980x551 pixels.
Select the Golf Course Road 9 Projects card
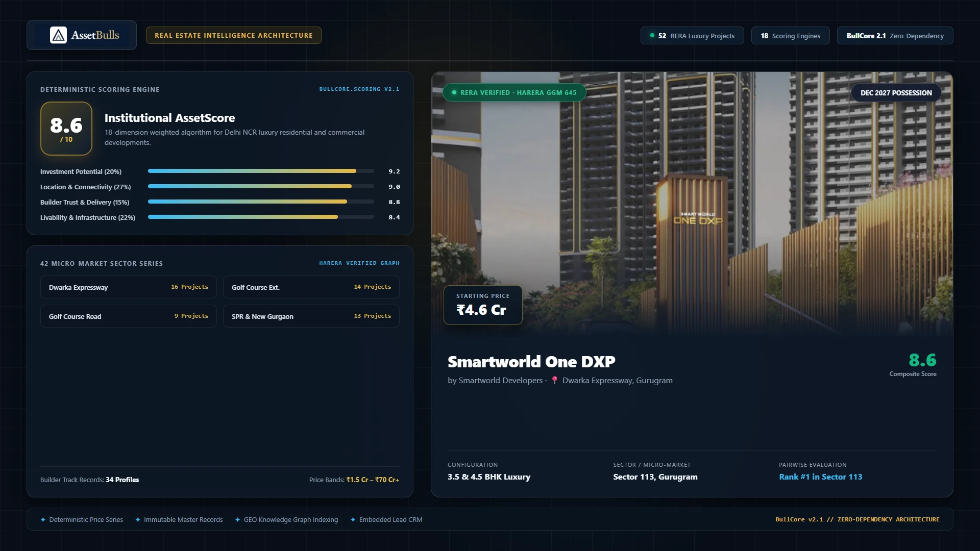[x=129, y=316]
